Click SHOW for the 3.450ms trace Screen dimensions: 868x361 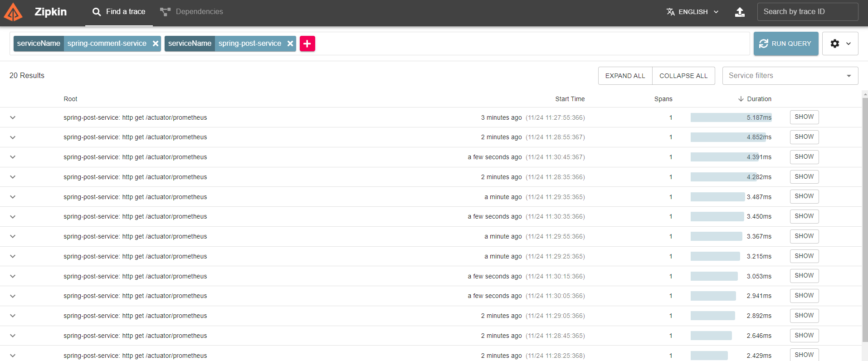point(804,216)
